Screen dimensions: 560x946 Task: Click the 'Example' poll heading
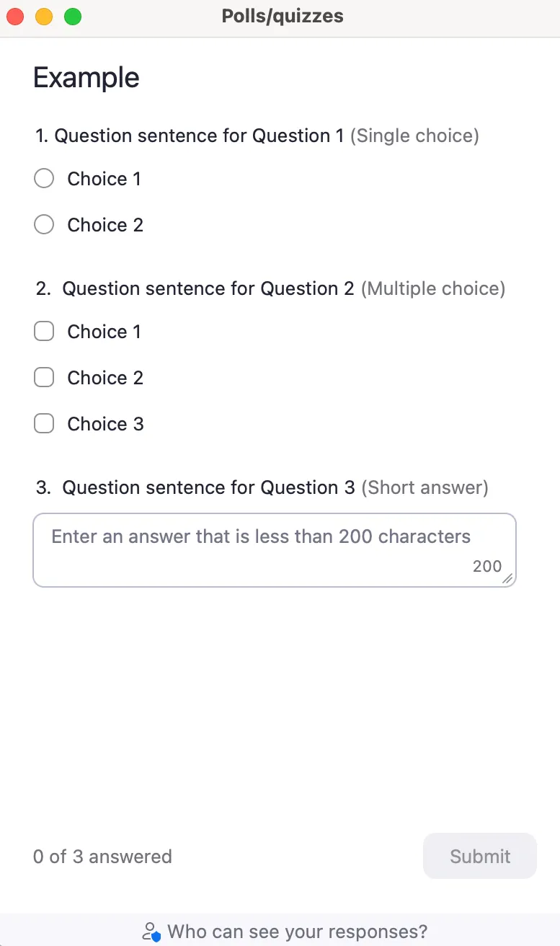(86, 77)
